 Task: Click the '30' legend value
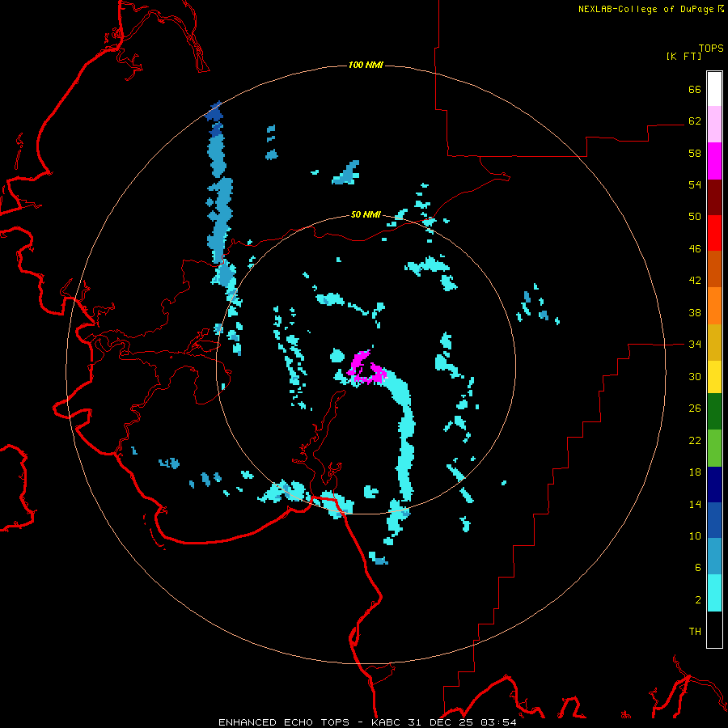(x=695, y=376)
